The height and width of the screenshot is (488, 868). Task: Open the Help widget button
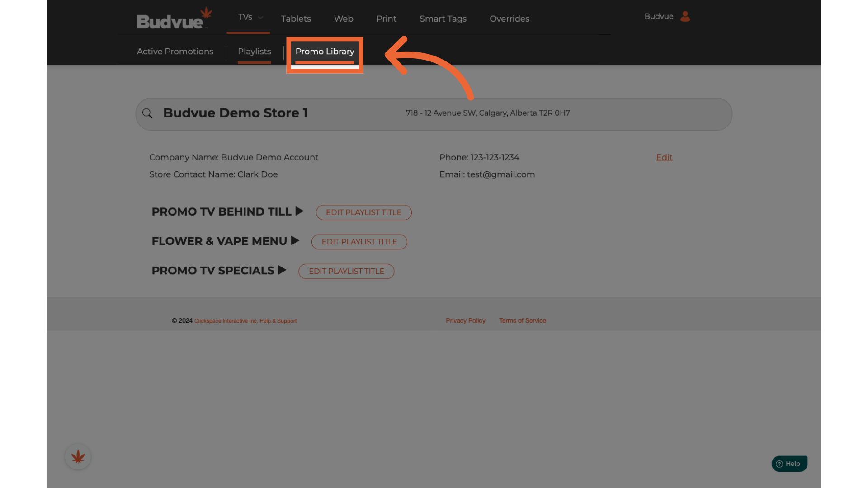(789, 464)
